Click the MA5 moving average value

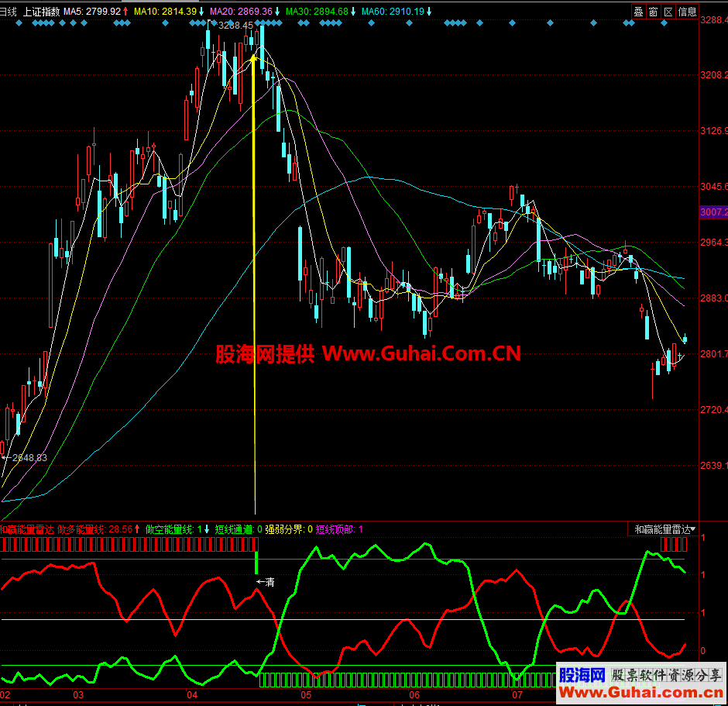(96, 12)
